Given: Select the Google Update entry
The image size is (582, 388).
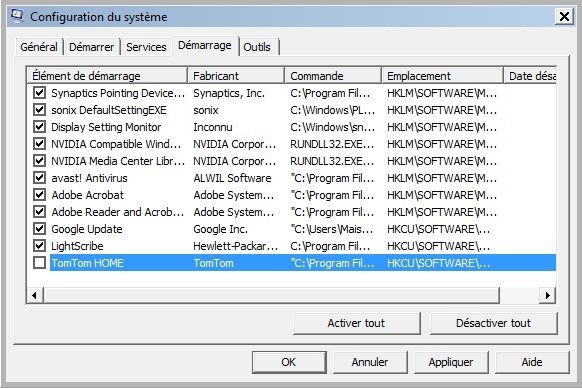Looking at the screenshot, I should coord(87,229).
